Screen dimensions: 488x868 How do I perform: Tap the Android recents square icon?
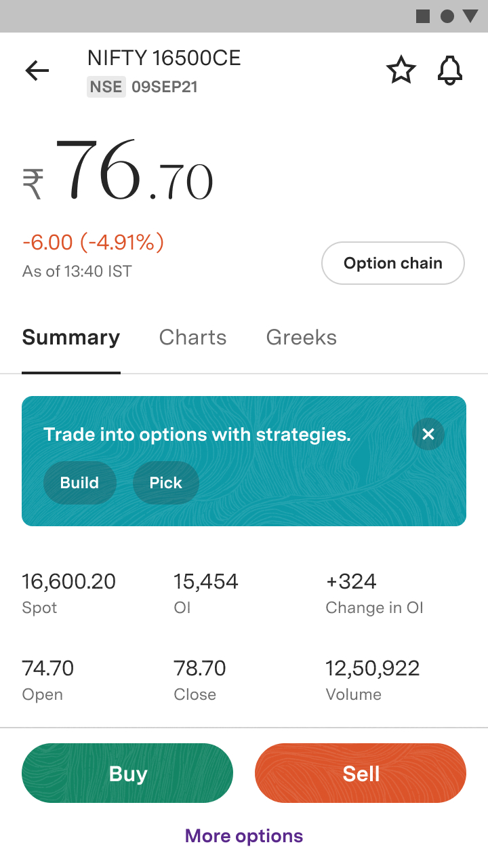click(x=423, y=16)
